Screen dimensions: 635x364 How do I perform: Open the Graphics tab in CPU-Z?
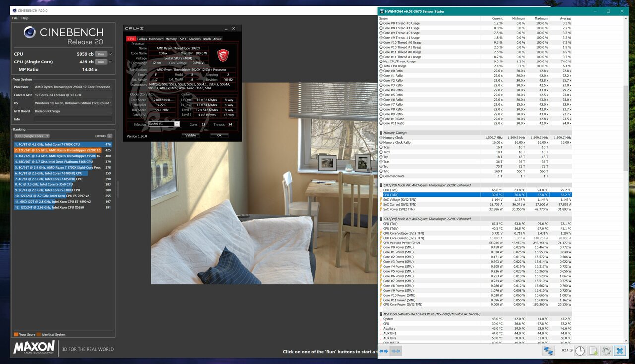(194, 39)
